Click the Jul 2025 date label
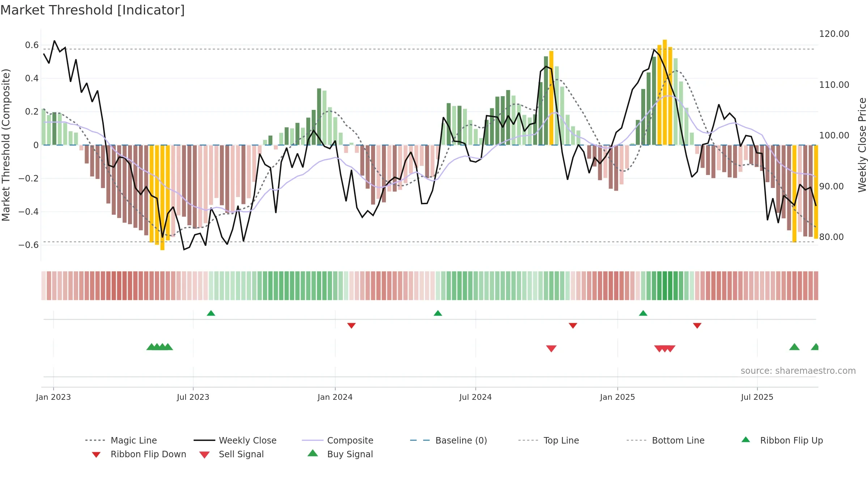868x488 pixels. pyautogui.click(x=757, y=397)
